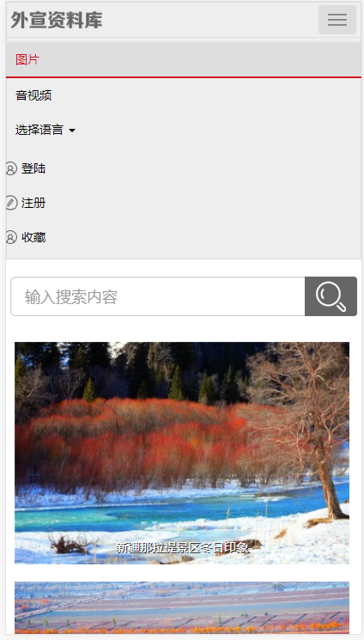
Task: Collapse the navigation with the hamburger button
Action: coord(337,20)
